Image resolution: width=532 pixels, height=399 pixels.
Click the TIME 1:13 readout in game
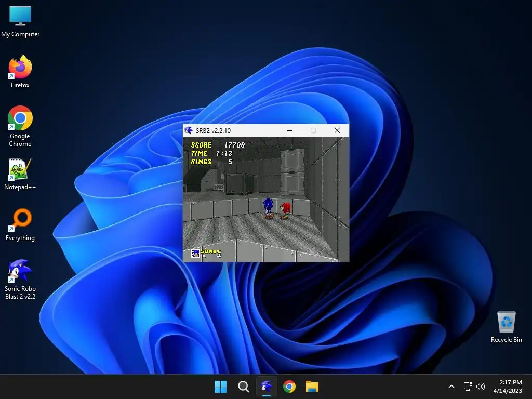(212, 153)
